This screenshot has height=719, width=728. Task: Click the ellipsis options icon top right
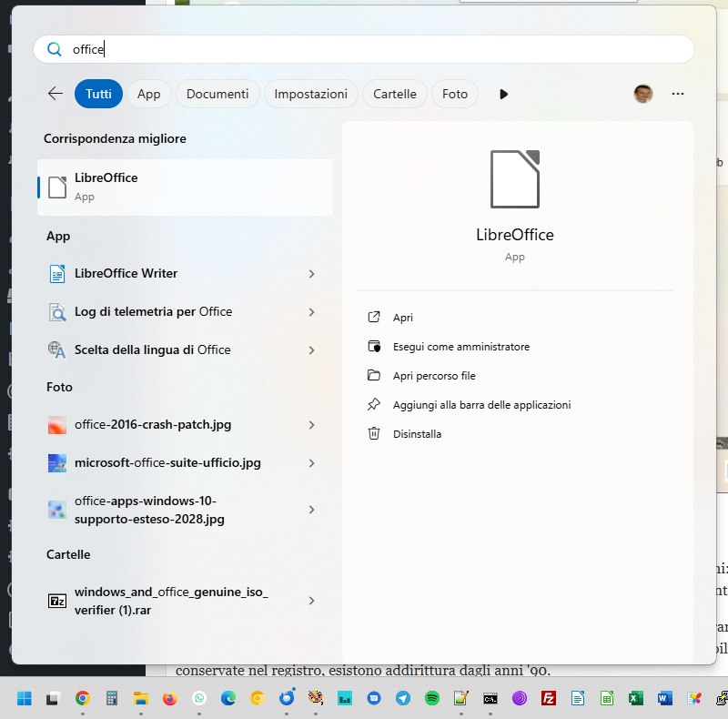(678, 94)
